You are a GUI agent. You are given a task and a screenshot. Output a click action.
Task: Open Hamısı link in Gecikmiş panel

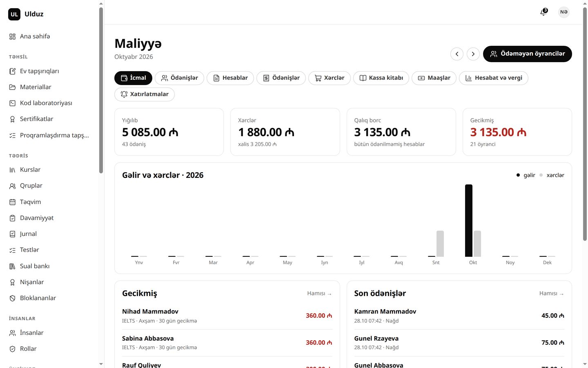pyautogui.click(x=320, y=294)
